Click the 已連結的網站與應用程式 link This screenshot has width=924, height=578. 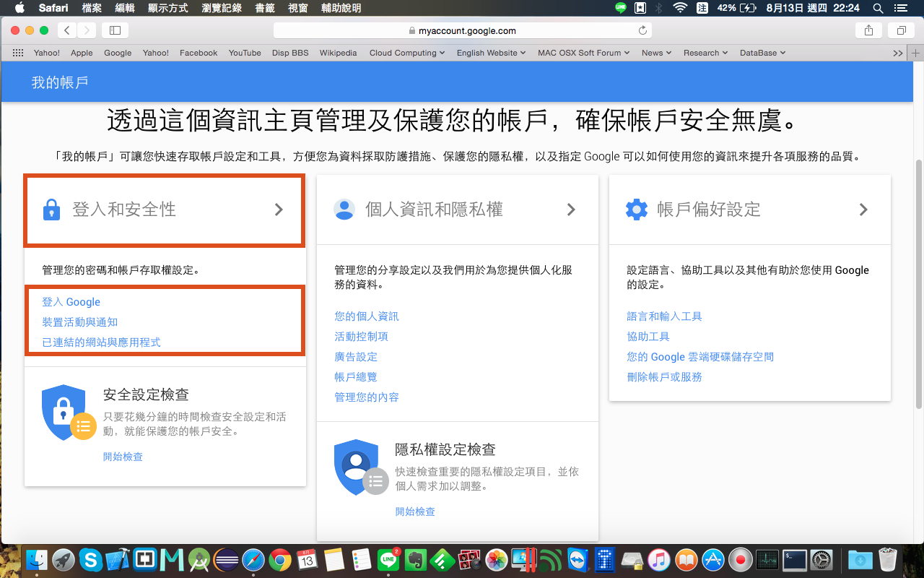click(x=101, y=342)
